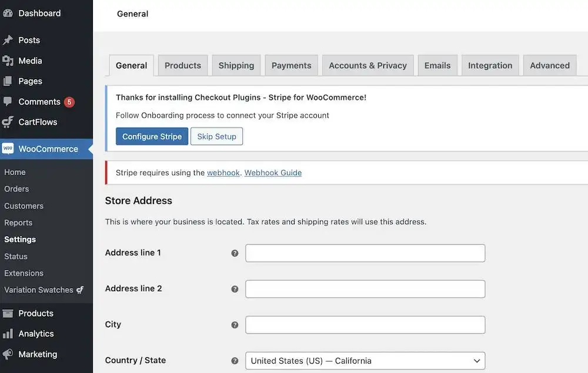Click the Marketing megaphone icon
This screenshot has width=588, height=373.
click(8, 354)
